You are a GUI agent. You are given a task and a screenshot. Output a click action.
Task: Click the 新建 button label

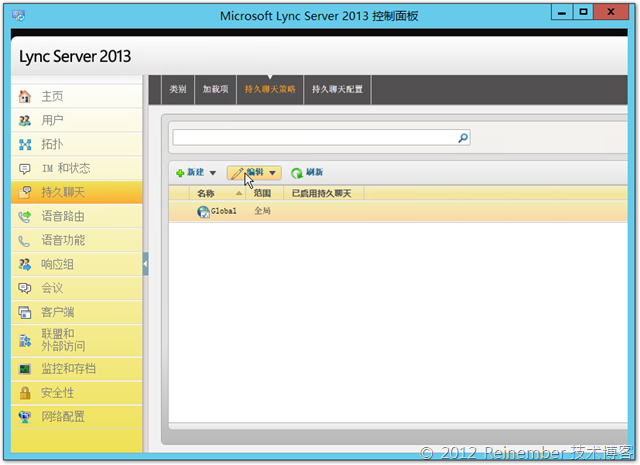coord(195,172)
